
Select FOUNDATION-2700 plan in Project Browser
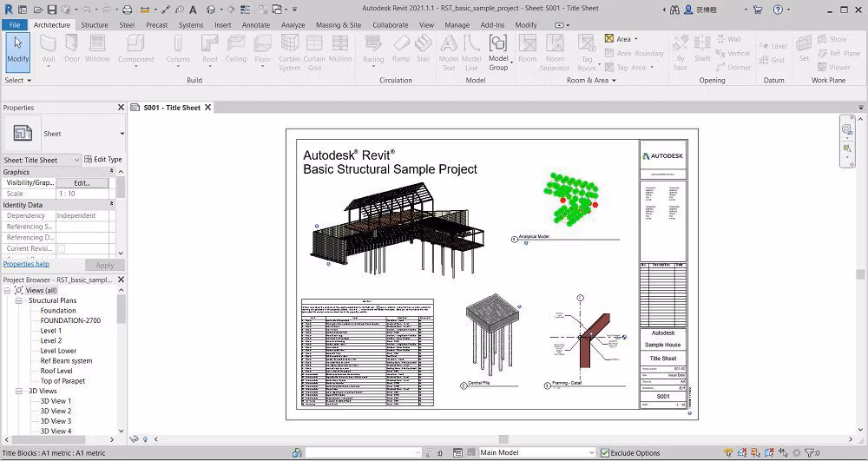70,320
